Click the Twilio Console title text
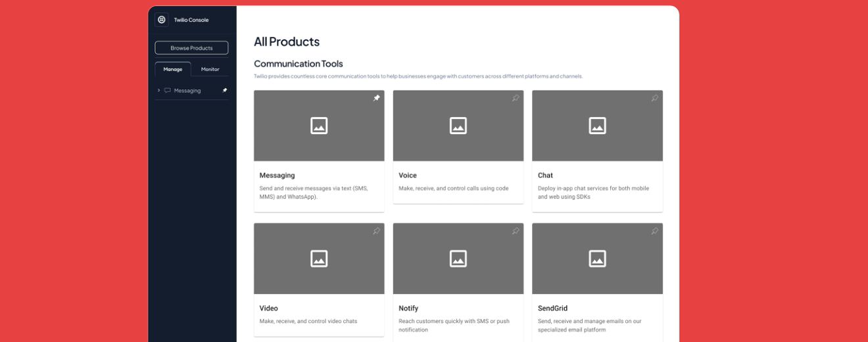The height and width of the screenshot is (342, 868). click(191, 20)
